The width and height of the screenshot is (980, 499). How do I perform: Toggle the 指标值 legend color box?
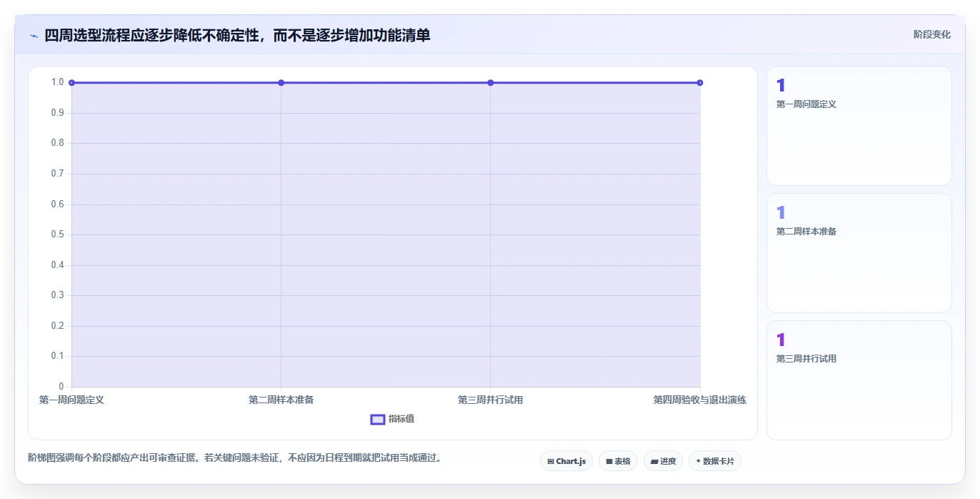pos(378,419)
